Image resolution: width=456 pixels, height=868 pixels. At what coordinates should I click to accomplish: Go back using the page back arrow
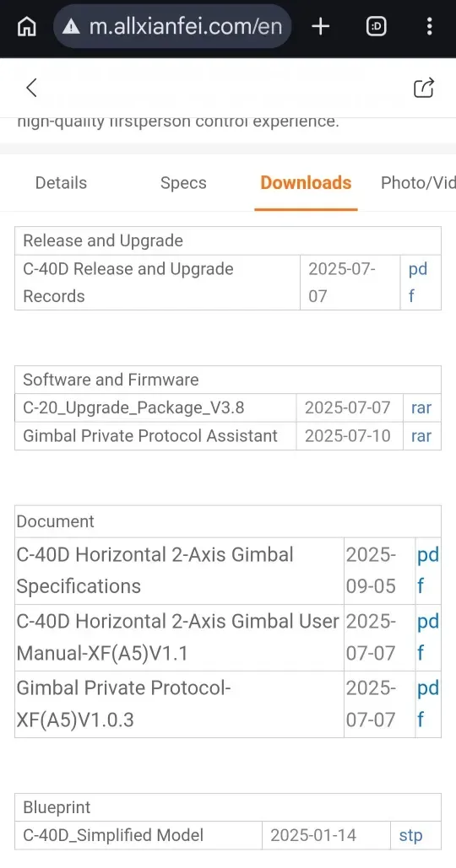(31, 88)
